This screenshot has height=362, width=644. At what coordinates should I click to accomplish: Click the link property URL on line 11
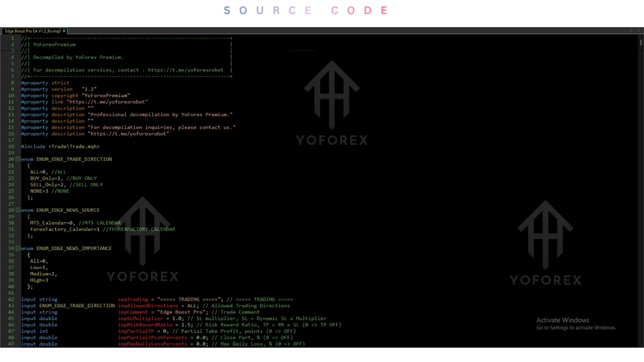(x=107, y=102)
